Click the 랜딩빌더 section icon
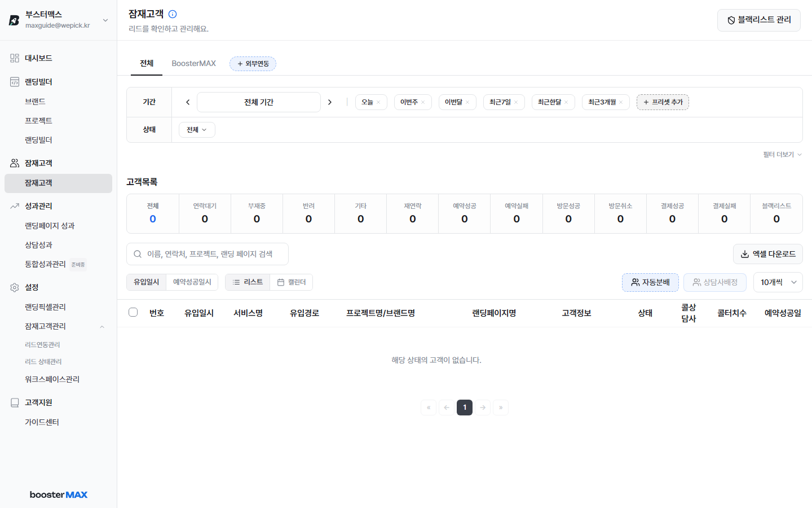This screenshot has width=812, height=508. [15, 82]
